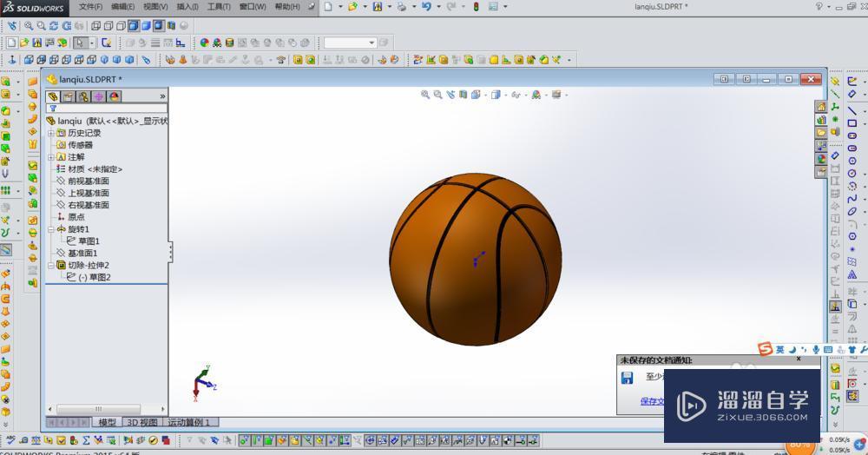Toggle Shadows in Shaded Mode button
Screen dimensions: 868x455
pos(158,25)
